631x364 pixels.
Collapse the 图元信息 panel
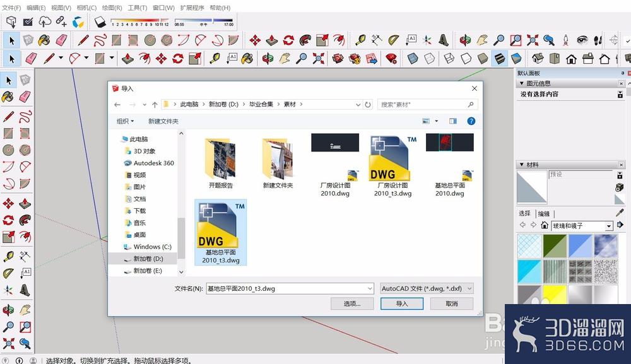pyautogui.click(x=522, y=83)
